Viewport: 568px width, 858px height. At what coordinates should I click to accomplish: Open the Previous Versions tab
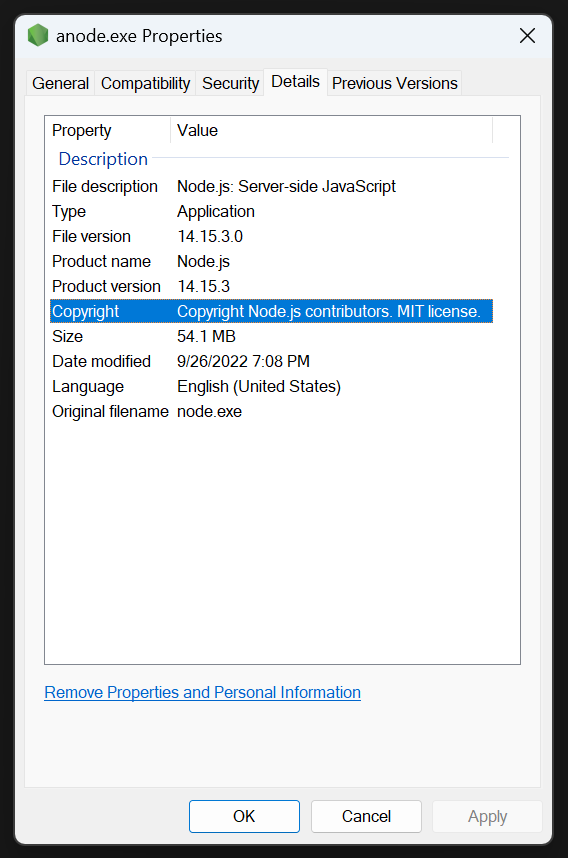(x=395, y=83)
